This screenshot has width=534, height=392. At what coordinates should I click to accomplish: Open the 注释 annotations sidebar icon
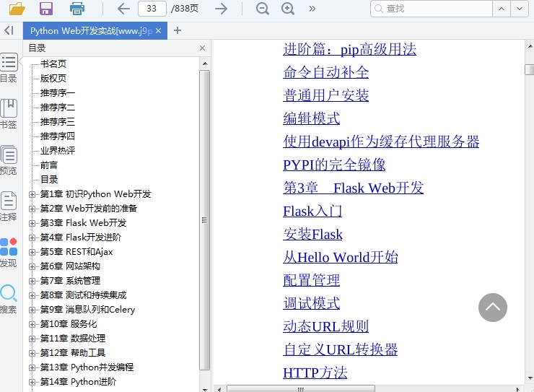click(9, 206)
